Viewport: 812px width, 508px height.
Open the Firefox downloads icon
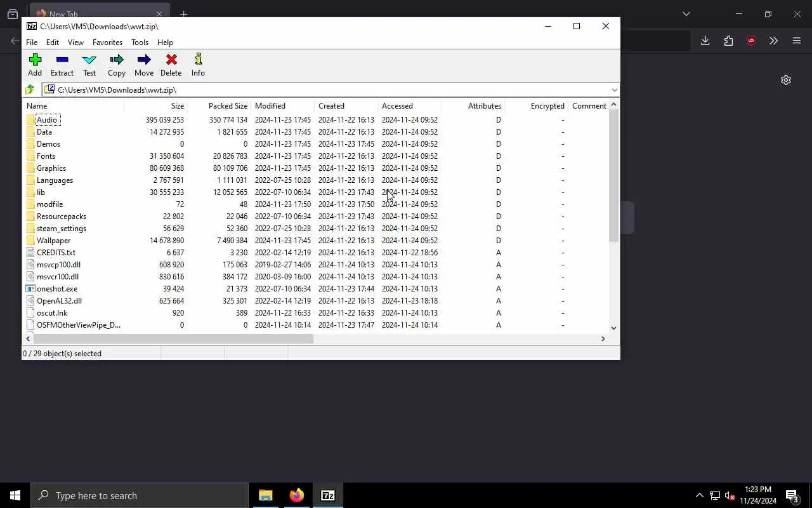pos(705,41)
